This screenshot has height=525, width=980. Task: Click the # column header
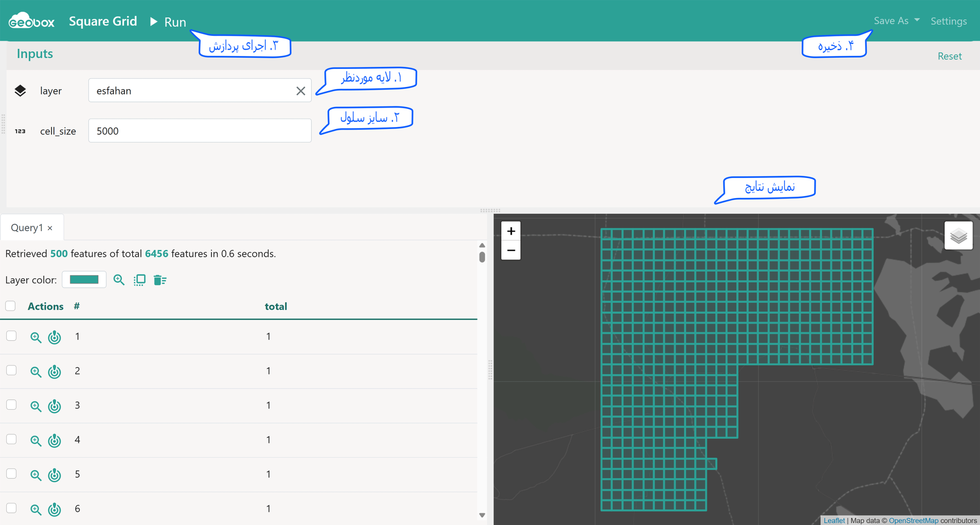coord(77,306)
